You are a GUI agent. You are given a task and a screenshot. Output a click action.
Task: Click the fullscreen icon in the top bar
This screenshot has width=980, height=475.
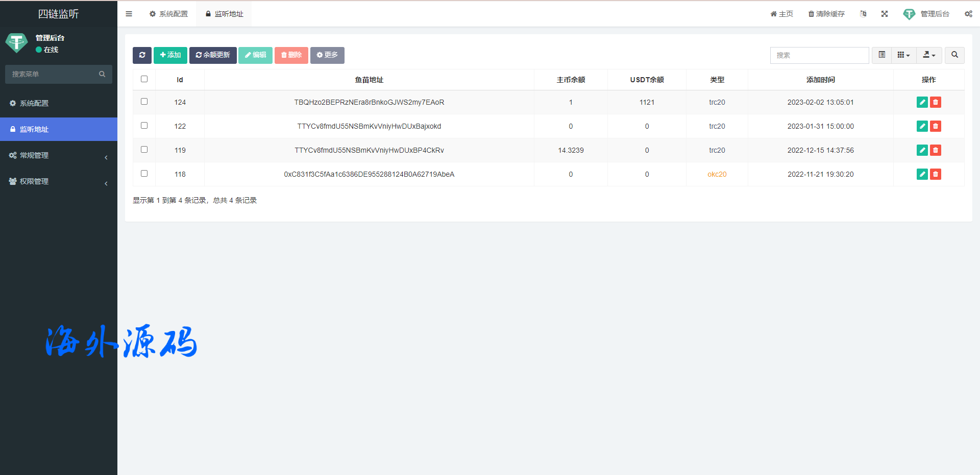885,14
